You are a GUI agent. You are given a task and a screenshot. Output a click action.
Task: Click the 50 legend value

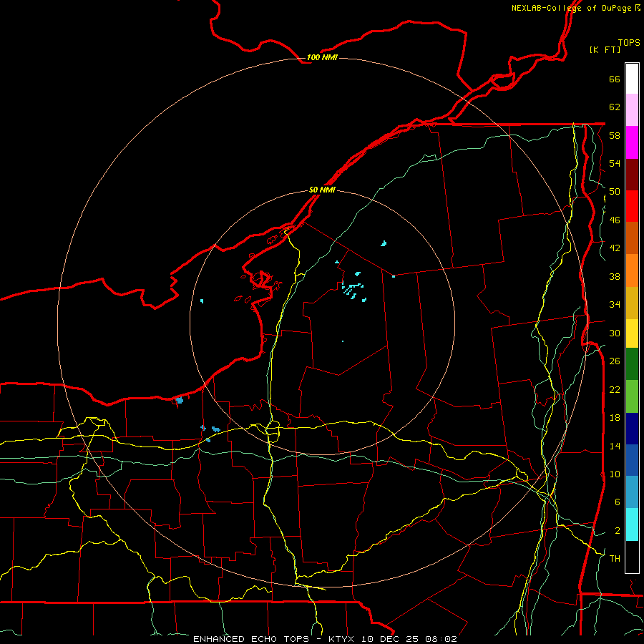pyautogui.click(x=615, y=192)
